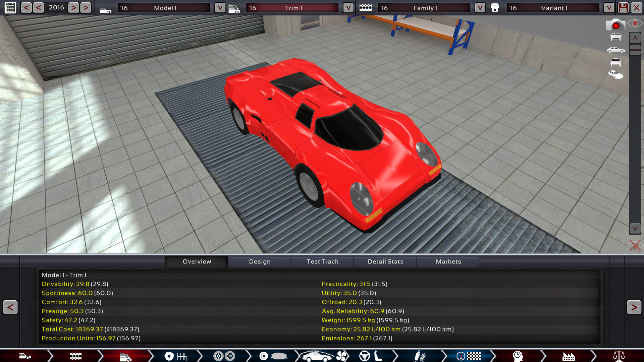The image size is (644, 362).
Task: Toggle red eye visibility icon
Action: 635,23
